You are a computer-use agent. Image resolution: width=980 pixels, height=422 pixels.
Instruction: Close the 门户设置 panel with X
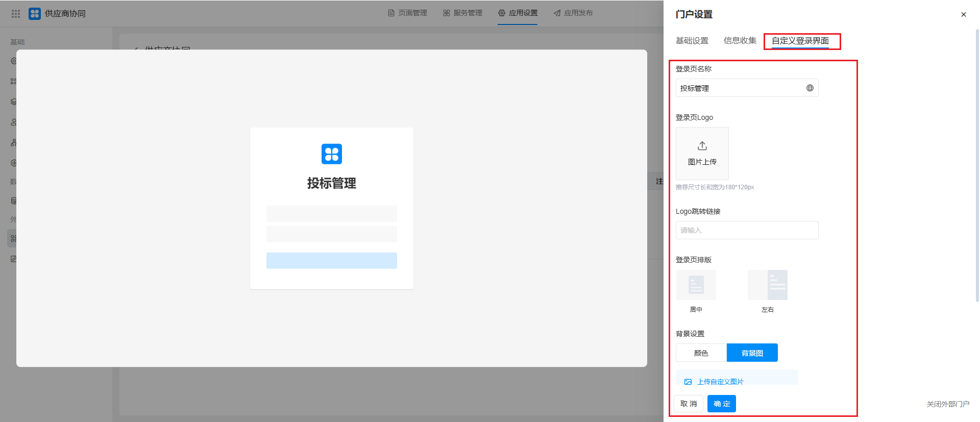pyautogui.click(x=963, y=14)
